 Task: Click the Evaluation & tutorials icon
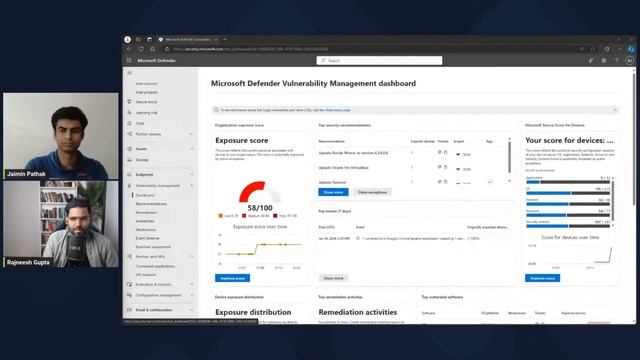click(x=129, y=284)
